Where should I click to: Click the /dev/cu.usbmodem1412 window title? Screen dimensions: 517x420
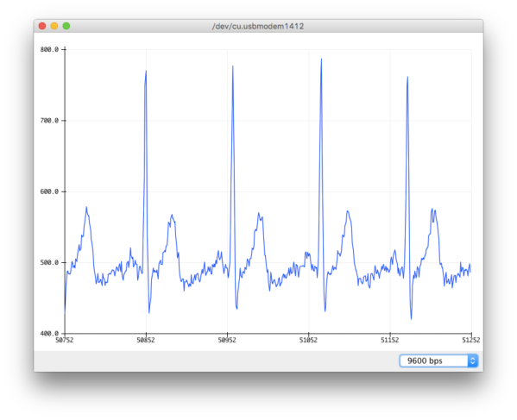click(258, 26)
